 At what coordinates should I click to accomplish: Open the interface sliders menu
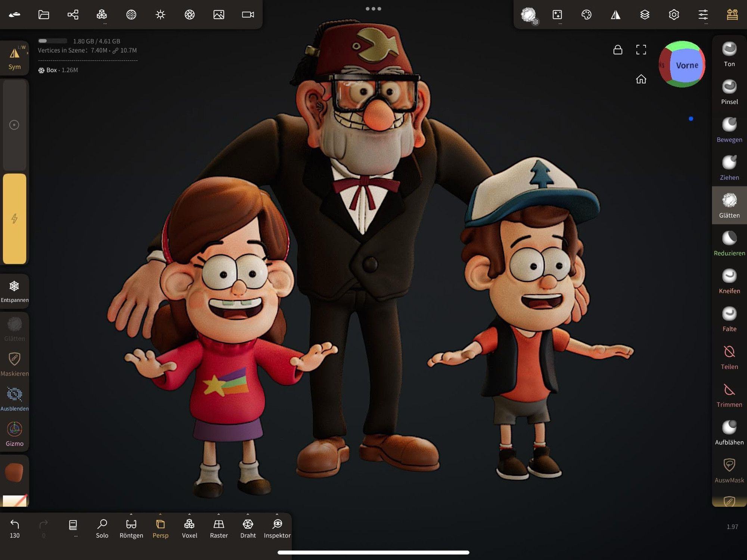coord(703,15)
